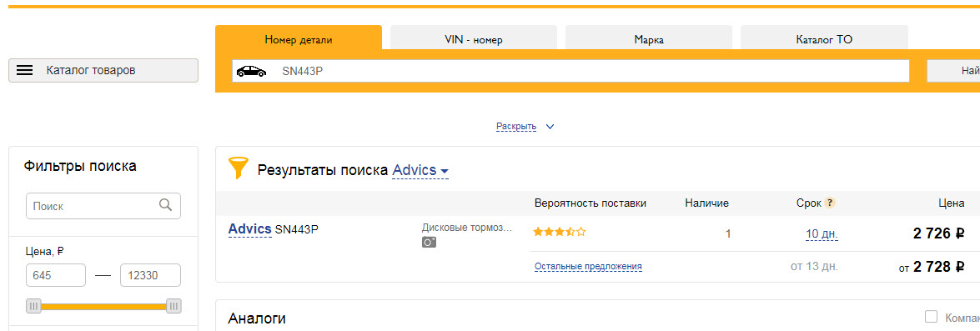The width and height of the screenshot is (980, 331).
Task: Open the hamburger menu icon for Каталог товаров
Action: point(24,71)
